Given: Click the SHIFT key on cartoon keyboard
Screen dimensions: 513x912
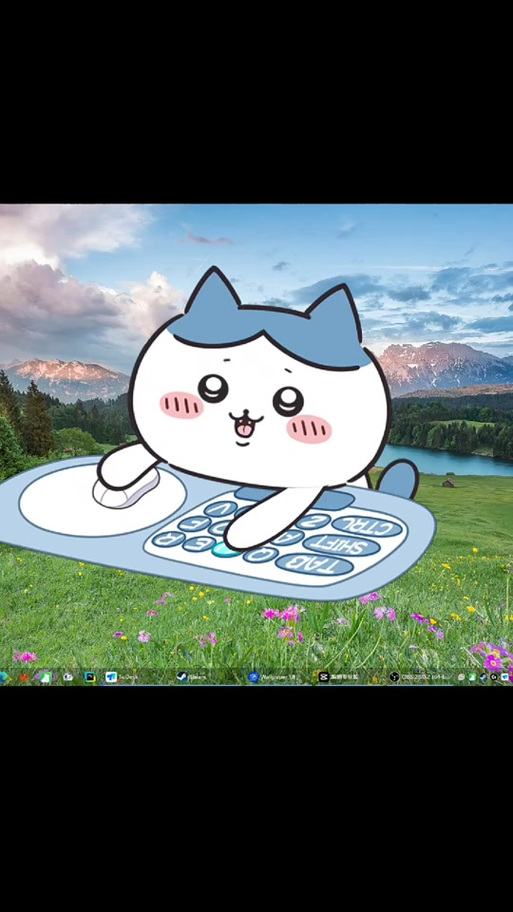Looking at the screenshot, I should [x=342, y=545].
